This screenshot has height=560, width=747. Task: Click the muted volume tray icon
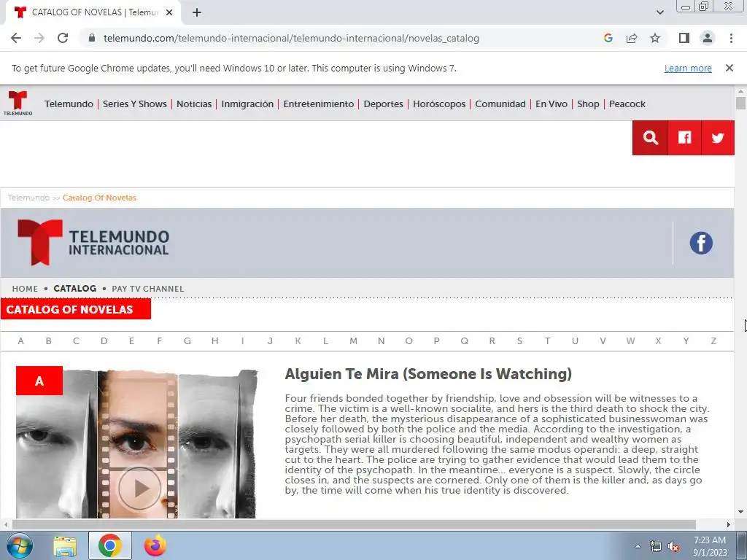point(673,546)
